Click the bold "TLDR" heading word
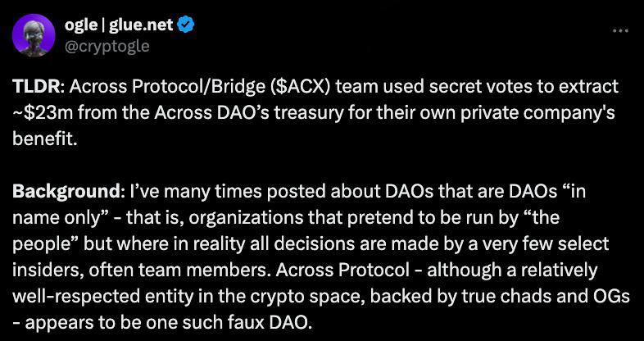Image resolution: width=644 pixels, height=341 pixels. 36,87
